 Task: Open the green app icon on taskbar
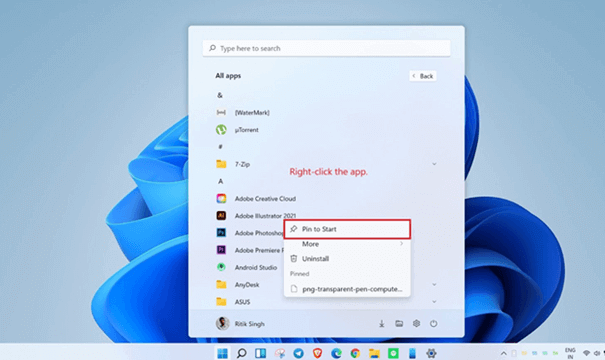pyautogui.click(x=393, y=353)
